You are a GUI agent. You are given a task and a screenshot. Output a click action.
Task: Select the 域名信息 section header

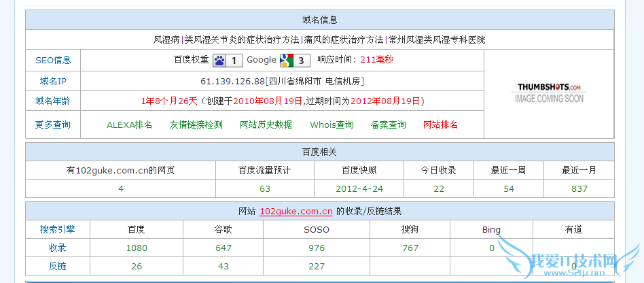tap(319, 20)
